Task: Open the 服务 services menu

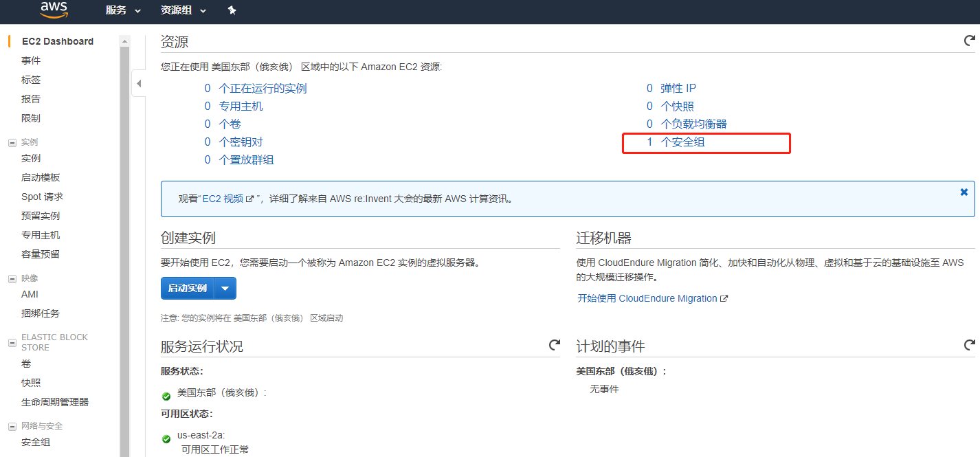Action: point(122,10)
